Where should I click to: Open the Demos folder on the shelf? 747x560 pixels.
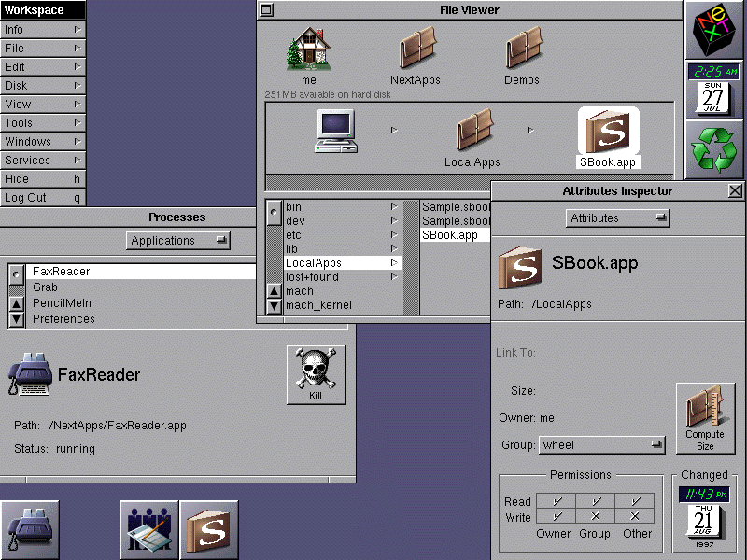(523, 48)
